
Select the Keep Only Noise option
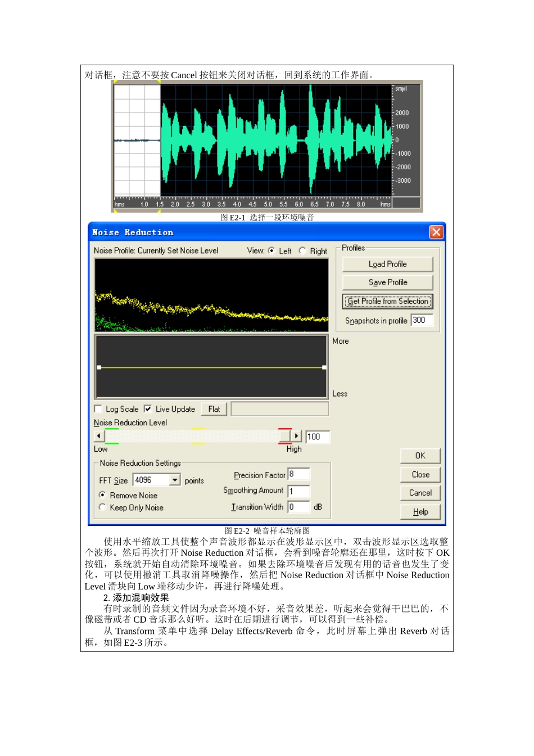102,507
